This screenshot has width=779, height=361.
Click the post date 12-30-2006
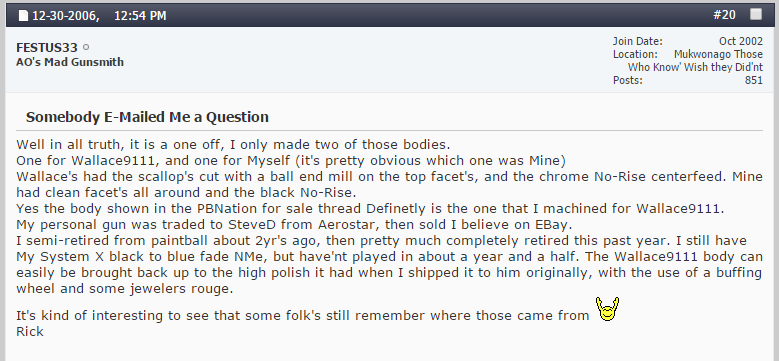click(x=66, y=16)
